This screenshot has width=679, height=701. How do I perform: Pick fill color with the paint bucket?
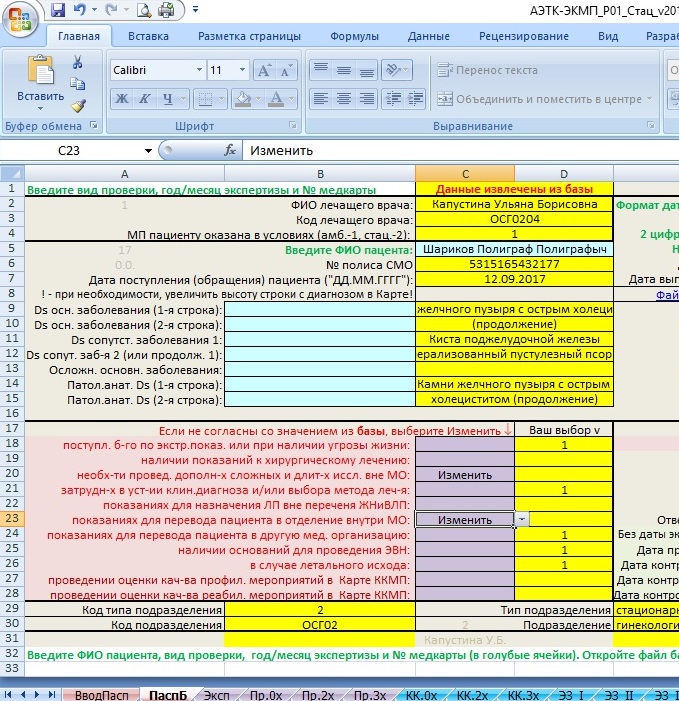tap(243, 99)
